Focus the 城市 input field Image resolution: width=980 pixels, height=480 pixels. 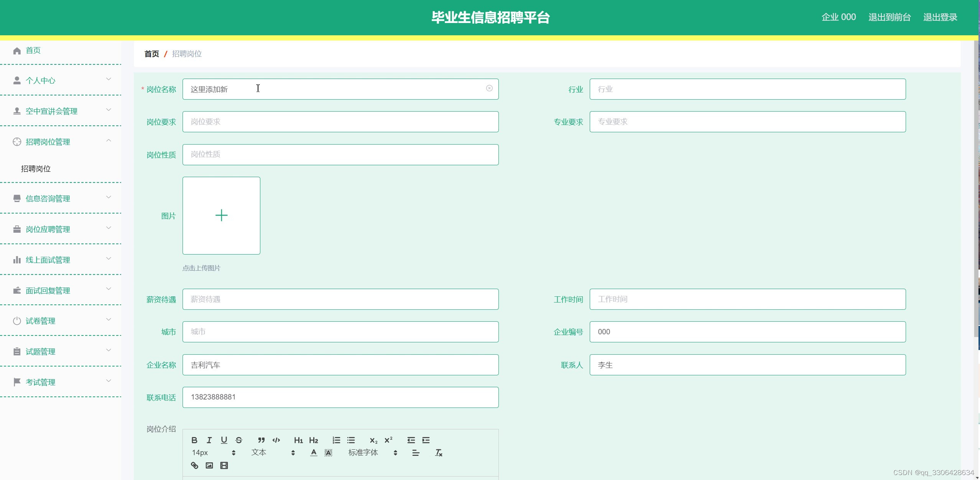click(x=340, y=332)
